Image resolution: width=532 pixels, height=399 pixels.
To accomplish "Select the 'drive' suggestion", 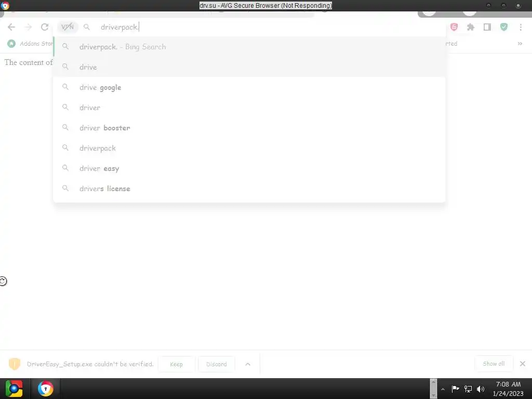I will (x=249, y=67).
